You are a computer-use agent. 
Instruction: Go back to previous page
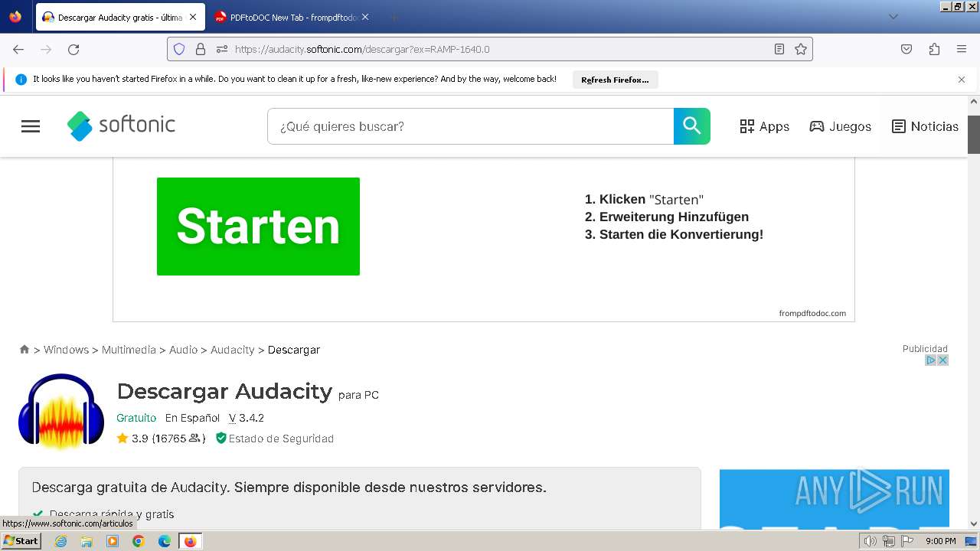(x=18, y=49)
